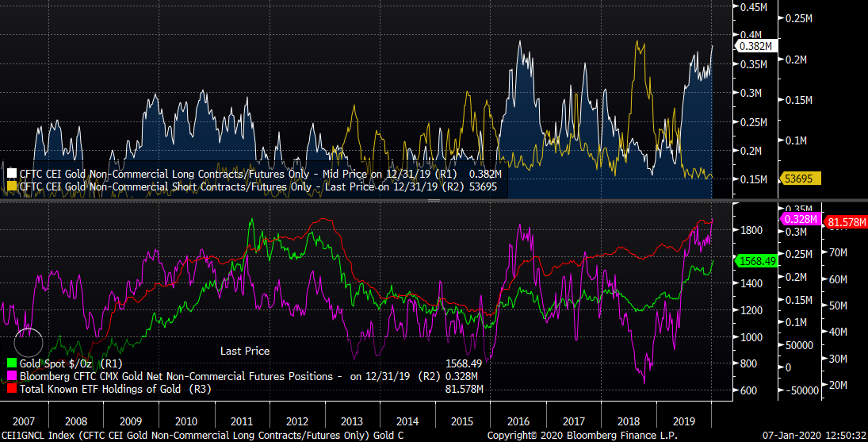Click the green 1568.49 axis value flag
This screenshot has height=442, width=868.
757,261
